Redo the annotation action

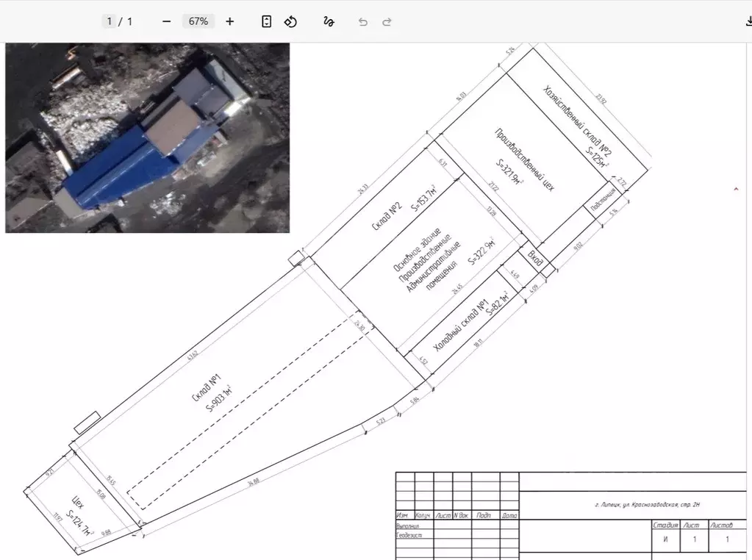(387, 22)
